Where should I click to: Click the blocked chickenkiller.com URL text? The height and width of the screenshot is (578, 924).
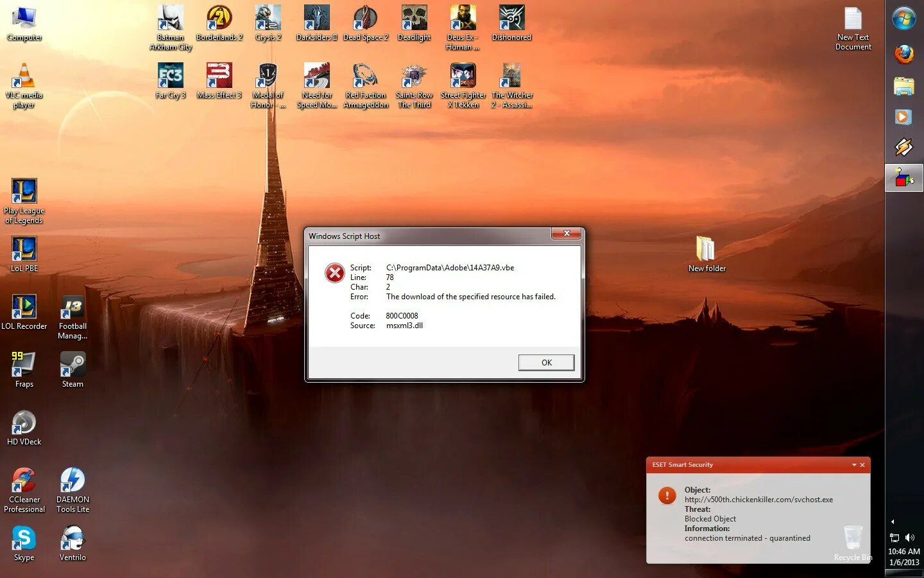[x=758, y=500]
